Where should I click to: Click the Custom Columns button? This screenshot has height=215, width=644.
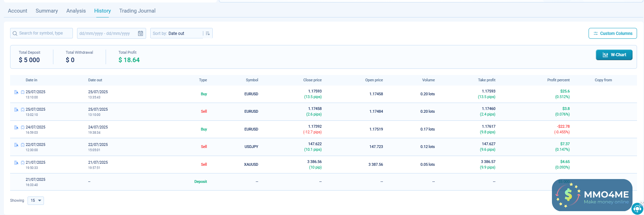point(612,34)
